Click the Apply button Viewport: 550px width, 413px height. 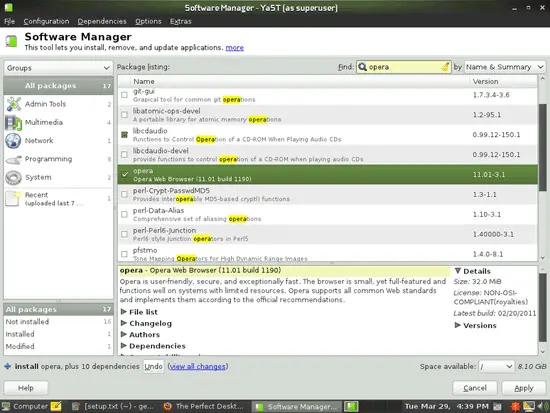point(524,388)
